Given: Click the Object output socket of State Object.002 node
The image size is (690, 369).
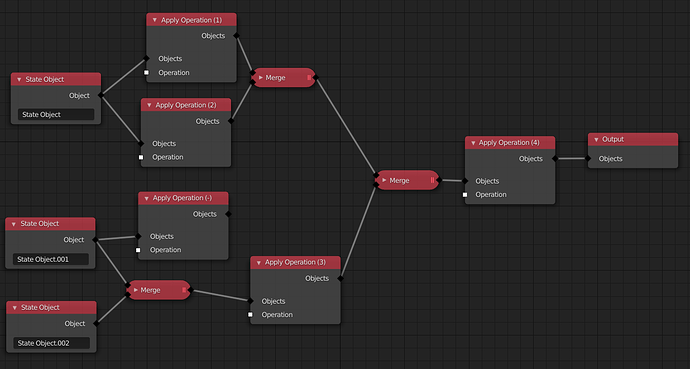Looking at the screenshot, I should 96,323.
